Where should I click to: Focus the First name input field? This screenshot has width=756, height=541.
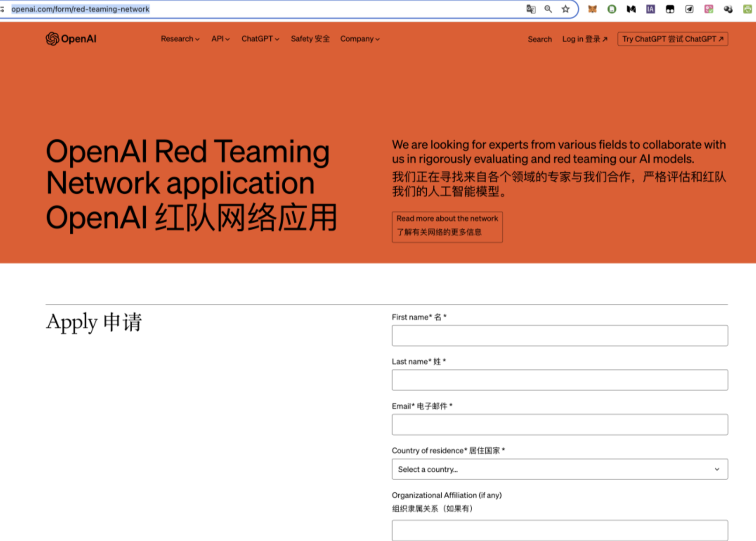click(x=560, y=336)
